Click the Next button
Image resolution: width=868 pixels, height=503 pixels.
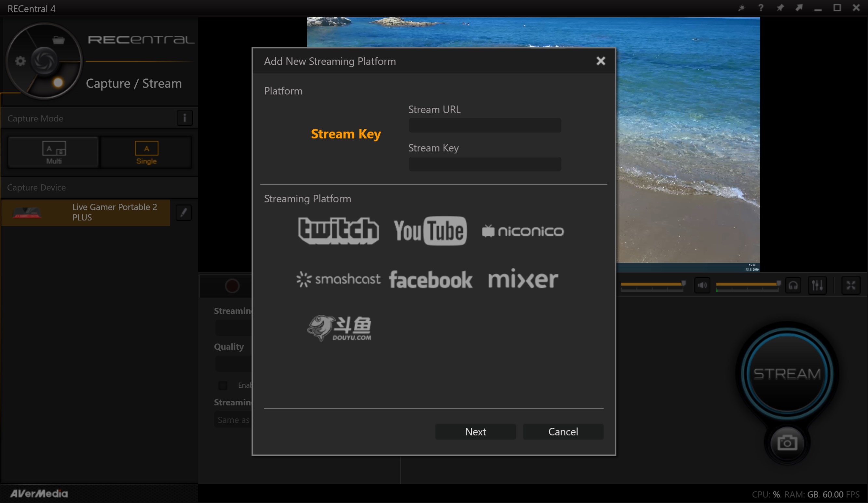click(x=475, y=432)
